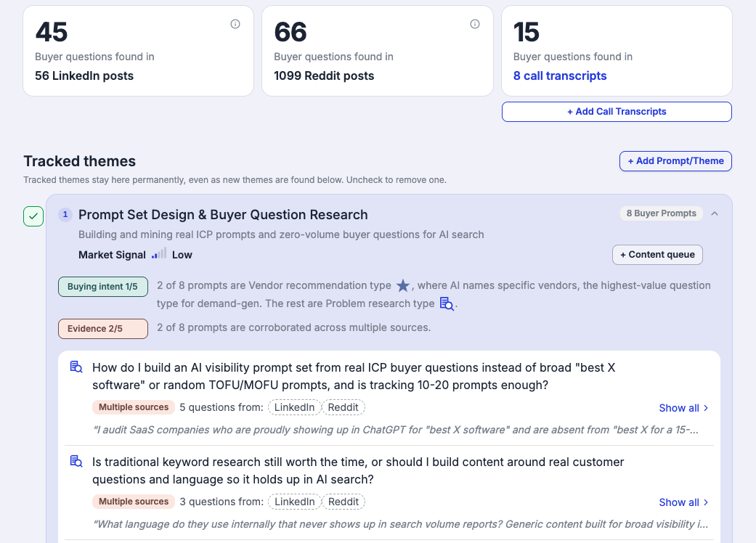Screen dimensions: 756x543
Task: Collapse the Prompt Set Design theme chevron
Action: (x=715, y=213)
